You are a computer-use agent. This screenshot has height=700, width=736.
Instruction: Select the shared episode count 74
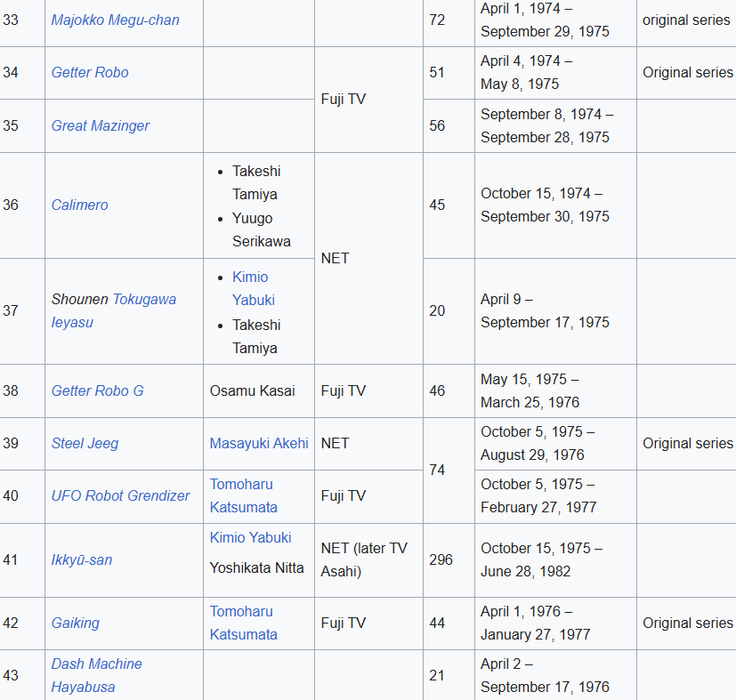[437, 471]
